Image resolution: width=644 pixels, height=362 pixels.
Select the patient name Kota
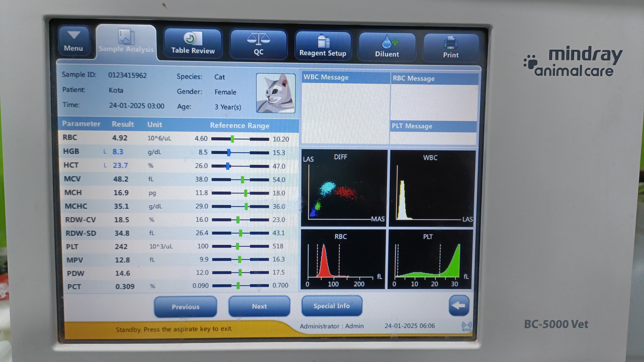(x=116, y=90)
